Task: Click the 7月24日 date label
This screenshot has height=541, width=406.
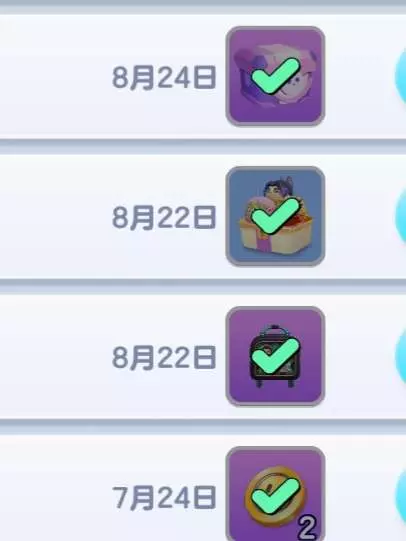Action: click(164, 498)
